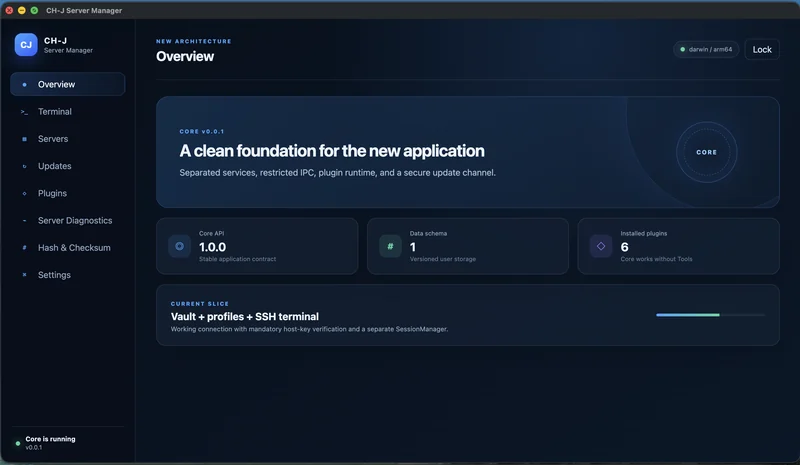800x465 pixels.
Task: Click the green dot in darwin/arm64 badge
Action: [683, 50]
